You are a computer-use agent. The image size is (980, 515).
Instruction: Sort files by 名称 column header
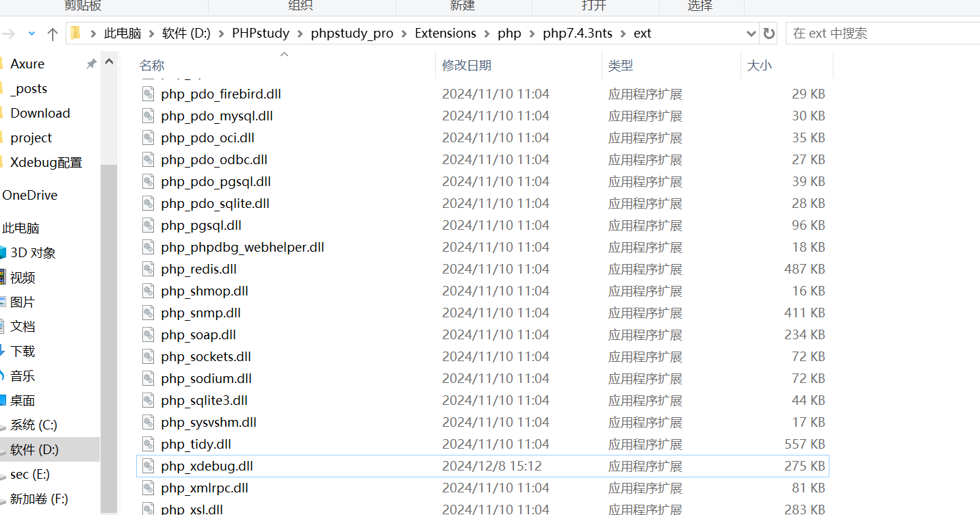coord(152,66)
